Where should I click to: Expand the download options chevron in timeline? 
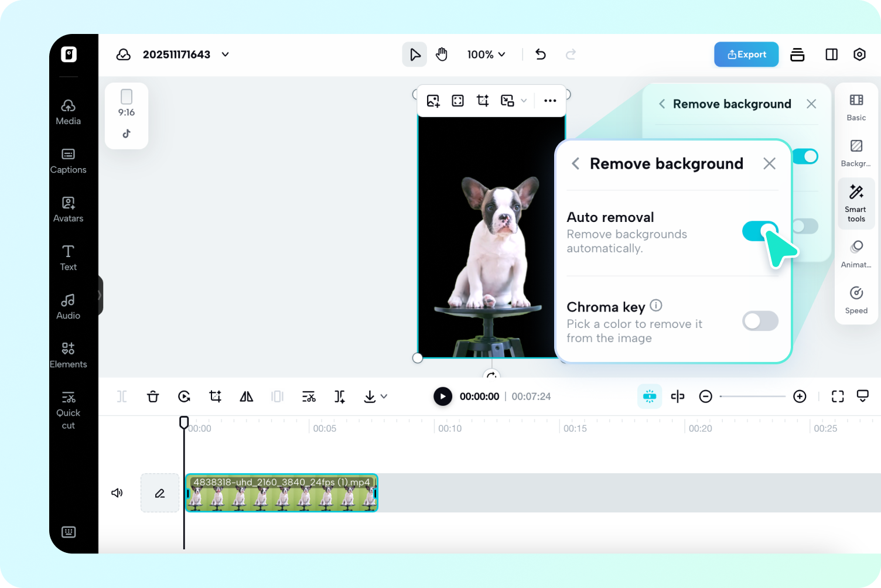coord(384,396)
